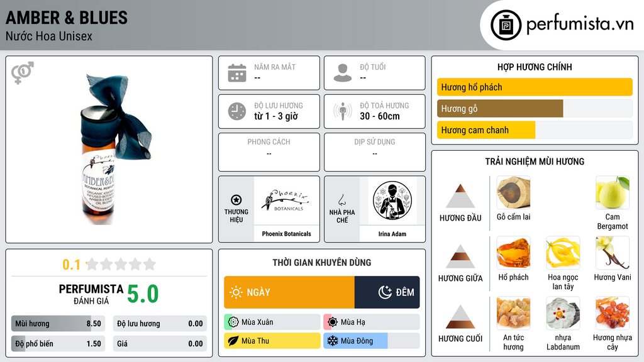Click the Hương cuối pyramid icon
This screenshot has height=362, width=644.
pos(460,317)
